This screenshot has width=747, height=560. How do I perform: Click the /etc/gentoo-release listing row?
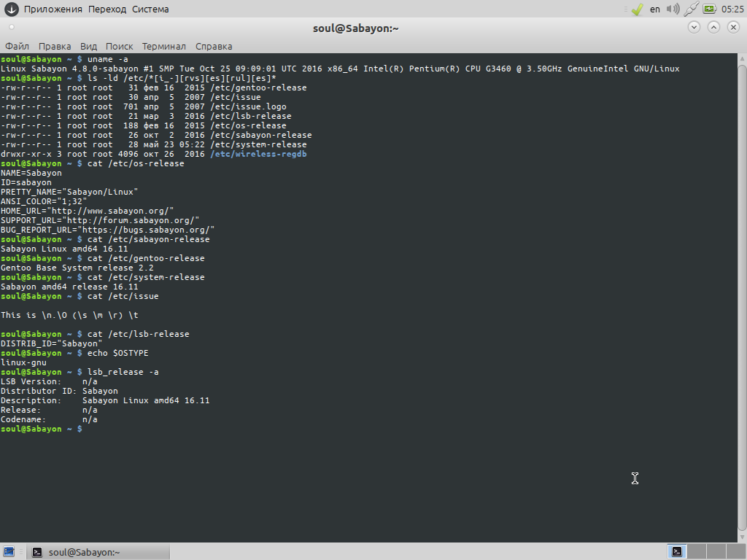point(153,87)
